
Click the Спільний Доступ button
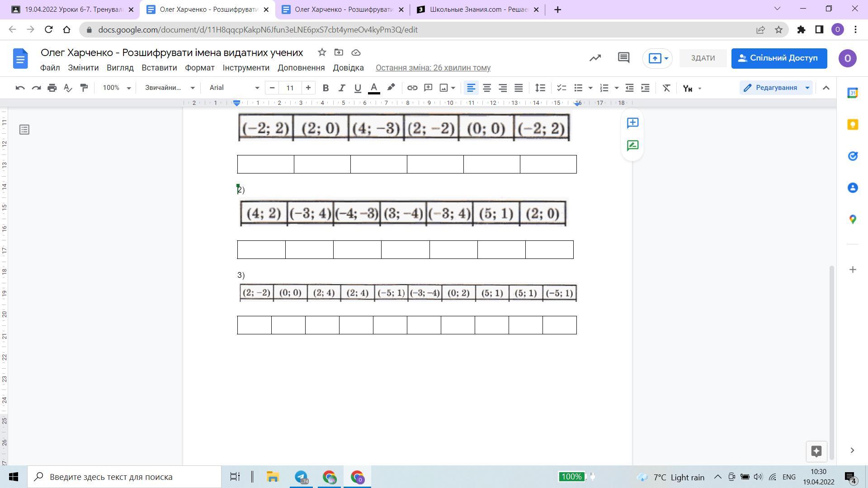[x=779, y=58]
